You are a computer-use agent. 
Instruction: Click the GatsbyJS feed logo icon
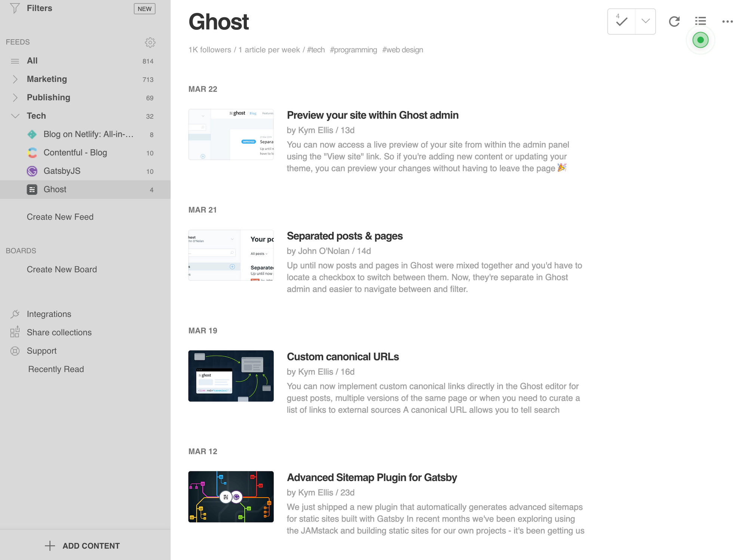[32, 171]
